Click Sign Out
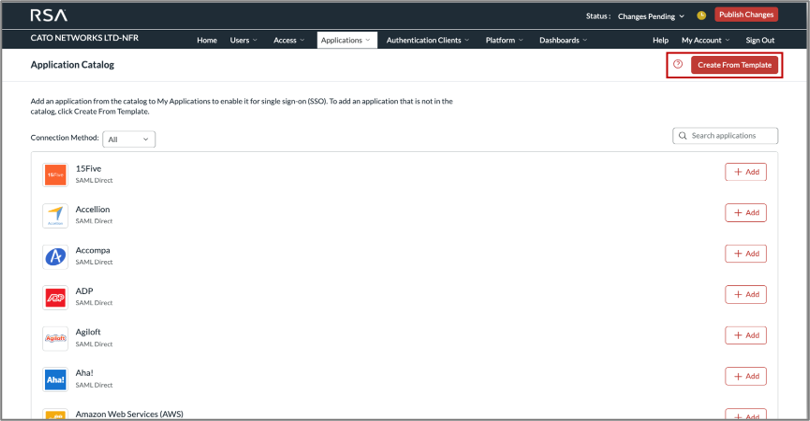The width and height of the screenshot is (810, 421). point(760,40)
